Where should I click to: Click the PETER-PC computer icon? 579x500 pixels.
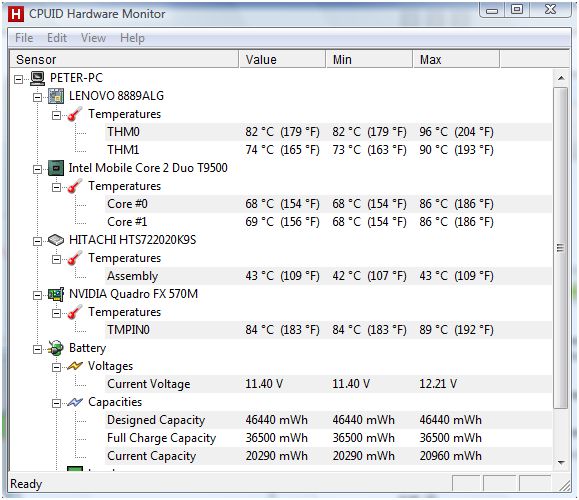pyautogui.click(x=37, y=78)
